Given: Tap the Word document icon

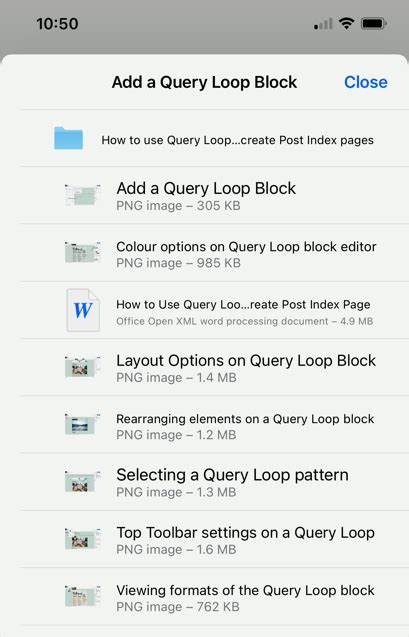Looking at the screenshot, I should point(83,310).
